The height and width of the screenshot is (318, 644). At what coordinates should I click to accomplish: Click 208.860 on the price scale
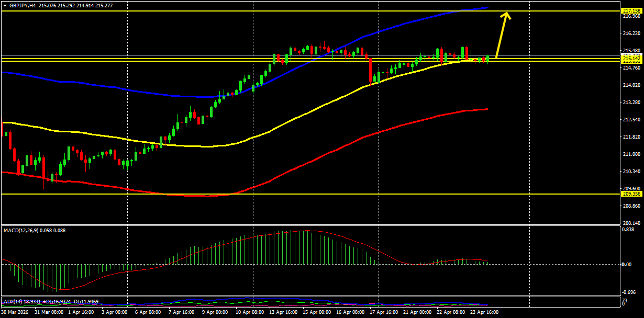click(x=632, y=206)
